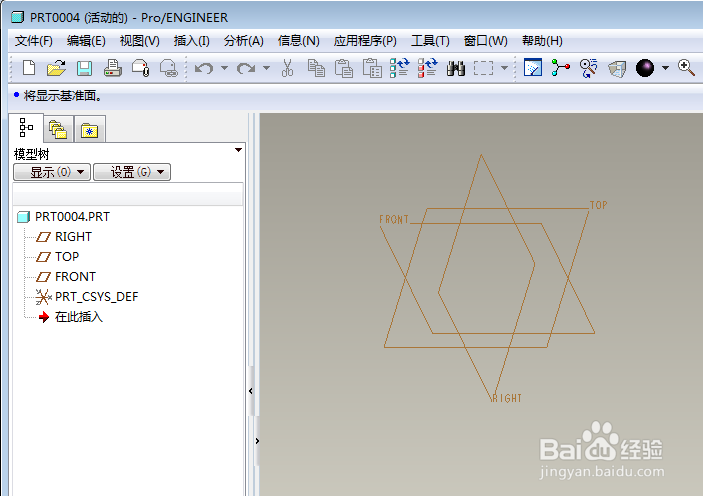The height and width of the screenshot is (496, 703).
Task: Print the model with printer icon
Action: pos(113,68)
